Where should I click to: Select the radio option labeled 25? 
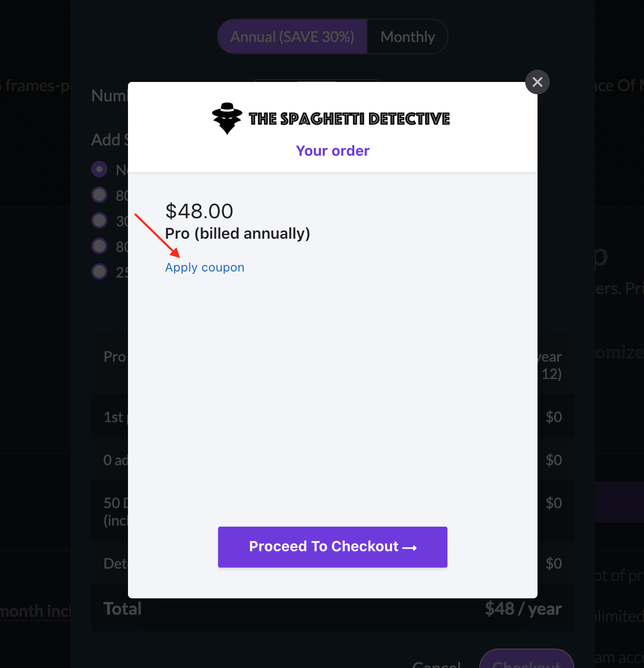(x=99, y=272)
